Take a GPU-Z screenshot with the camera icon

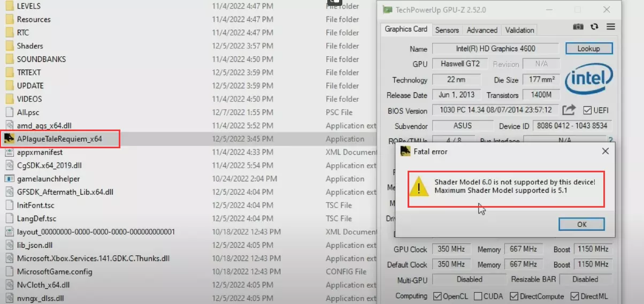click(578, 27)
